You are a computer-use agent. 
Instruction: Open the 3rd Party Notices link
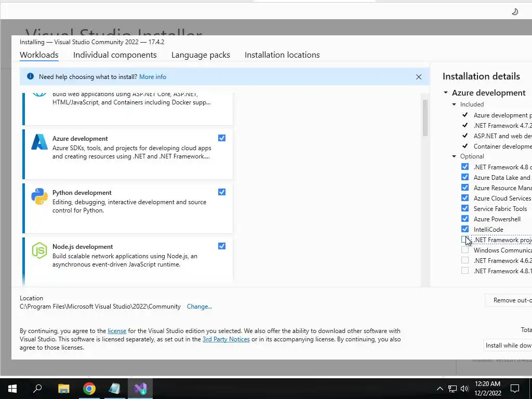click(x=226, y=339)
